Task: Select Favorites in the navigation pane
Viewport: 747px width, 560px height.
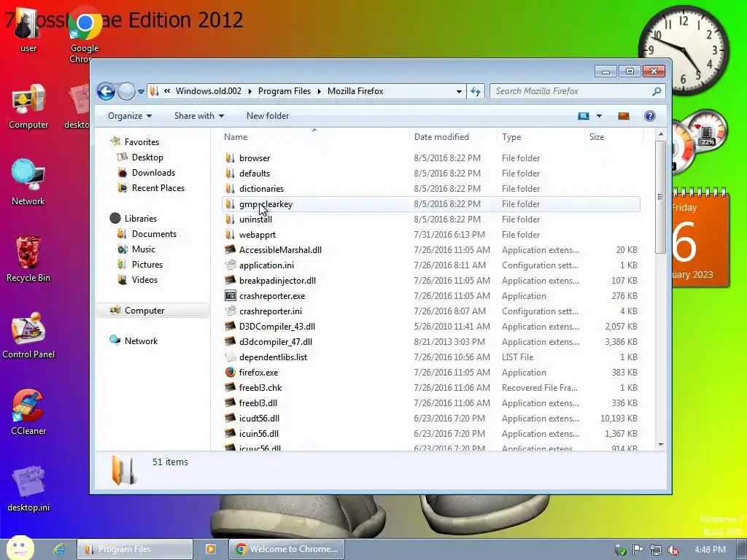Action: pyautogui.click(x=142, y=142)
